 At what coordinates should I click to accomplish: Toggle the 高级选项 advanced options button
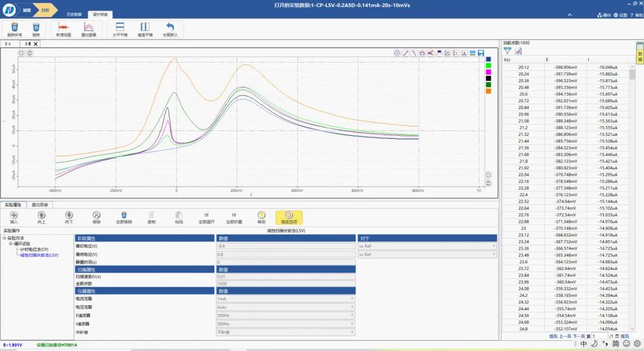coord(289,217)
